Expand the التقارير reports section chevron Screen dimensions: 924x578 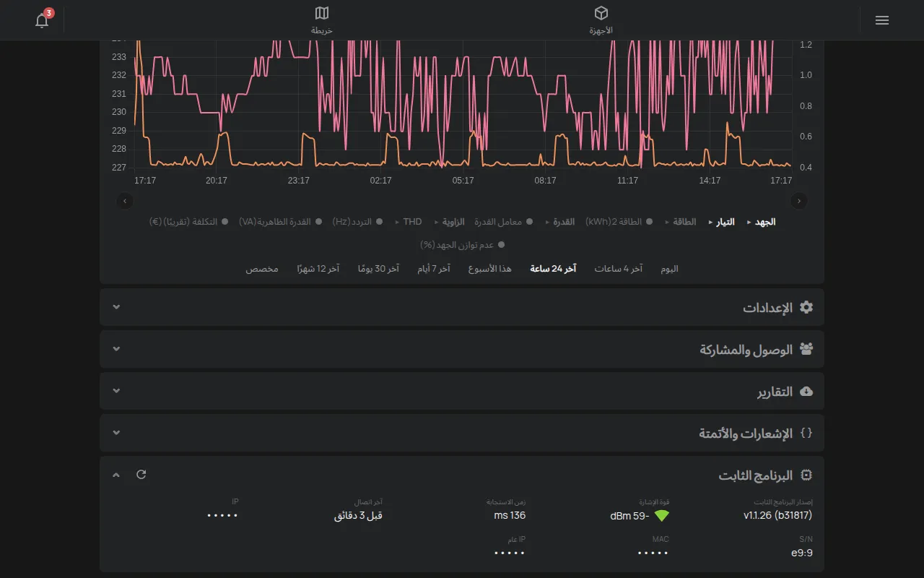[x=116, y=391]
